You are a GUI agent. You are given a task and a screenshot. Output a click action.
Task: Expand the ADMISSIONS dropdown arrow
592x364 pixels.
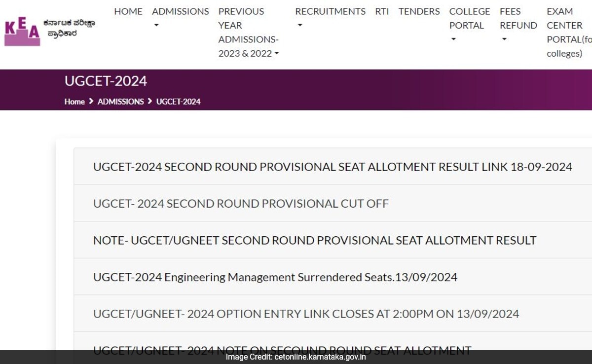point(156,24)
